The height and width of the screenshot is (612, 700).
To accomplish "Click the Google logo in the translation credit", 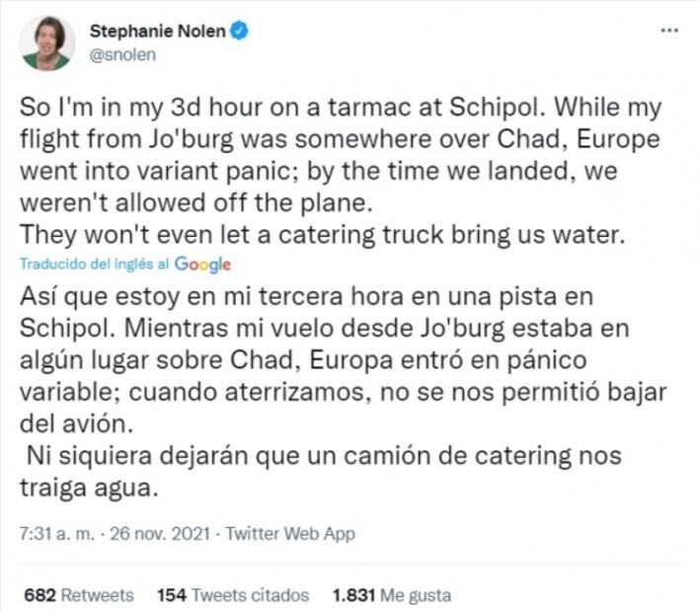I will (x=205, y=265).
